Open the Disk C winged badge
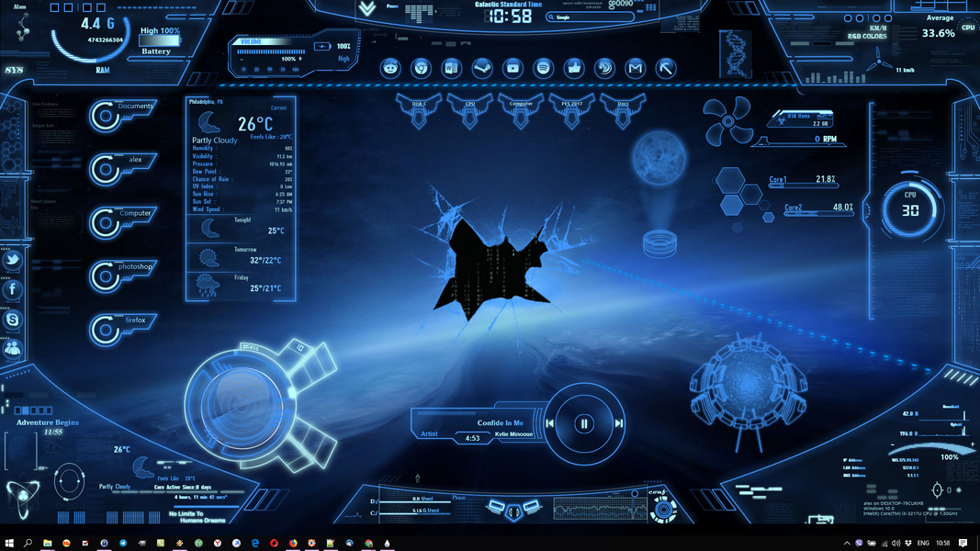 point(419,110)
